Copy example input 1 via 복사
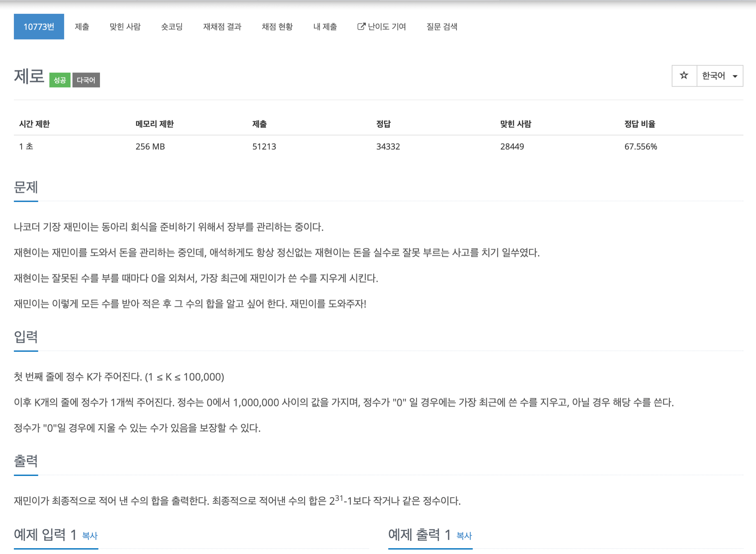This screenshot has width=756, height=554. point(90,536)
